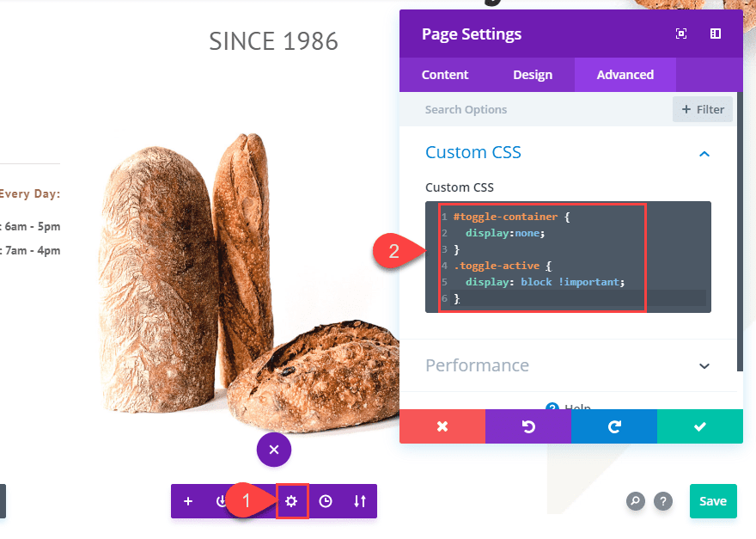This screenshot has width=756, height=539.
Task: Click the green Save button
Action: point(713,501)
